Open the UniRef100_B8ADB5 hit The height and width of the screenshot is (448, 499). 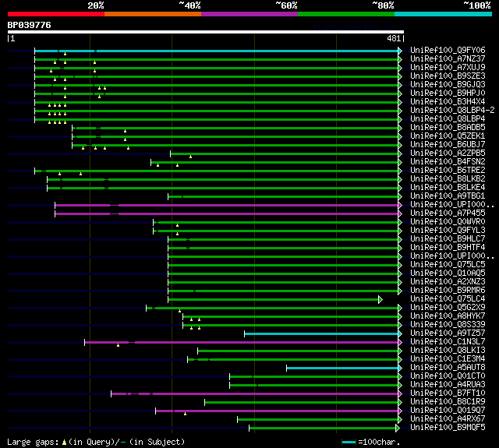pos(448,128)
